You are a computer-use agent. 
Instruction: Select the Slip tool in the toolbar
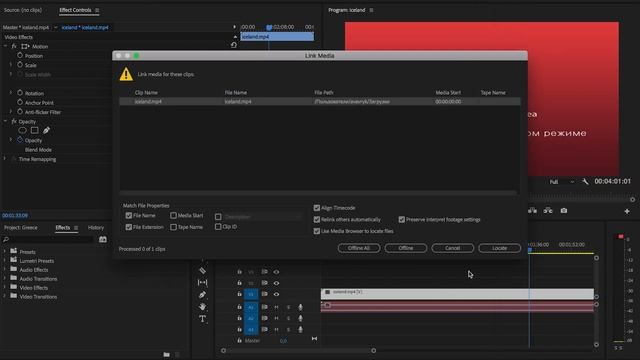202,282
